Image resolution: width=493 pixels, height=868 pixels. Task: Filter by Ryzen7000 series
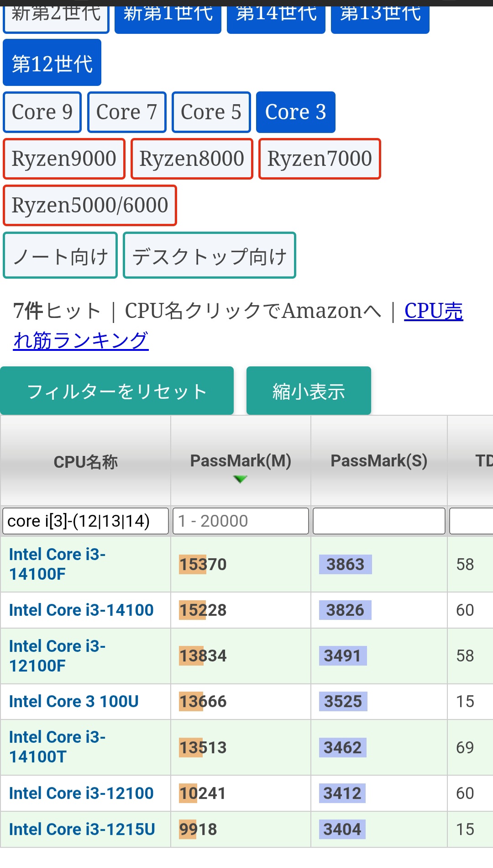pos(320,159)
